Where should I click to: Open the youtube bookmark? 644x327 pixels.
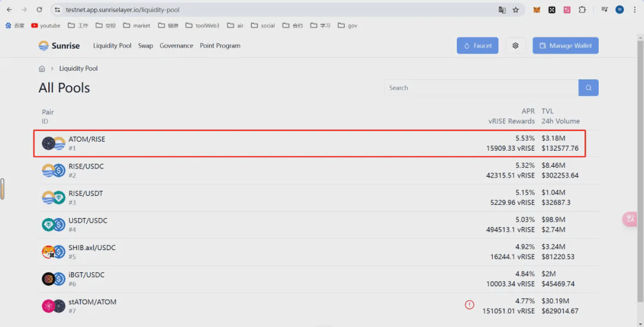point(45,26)
